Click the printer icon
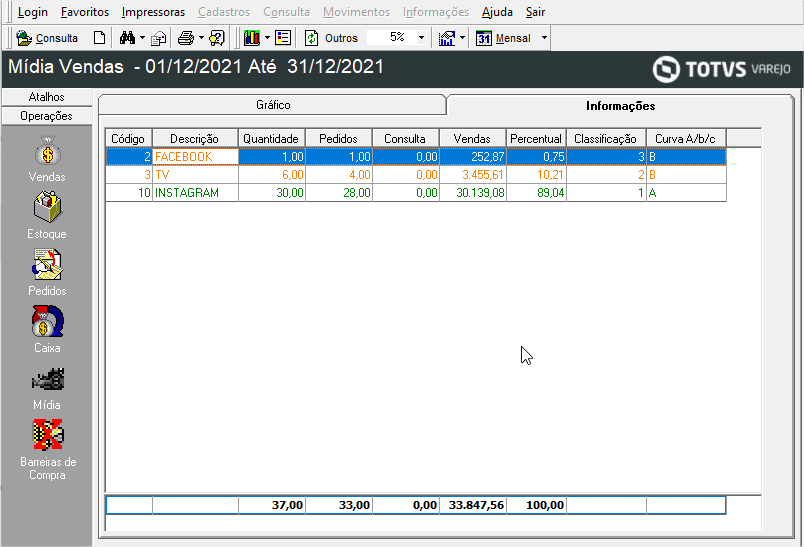Viewport: 804px width, 547px height. coord(186,38)
